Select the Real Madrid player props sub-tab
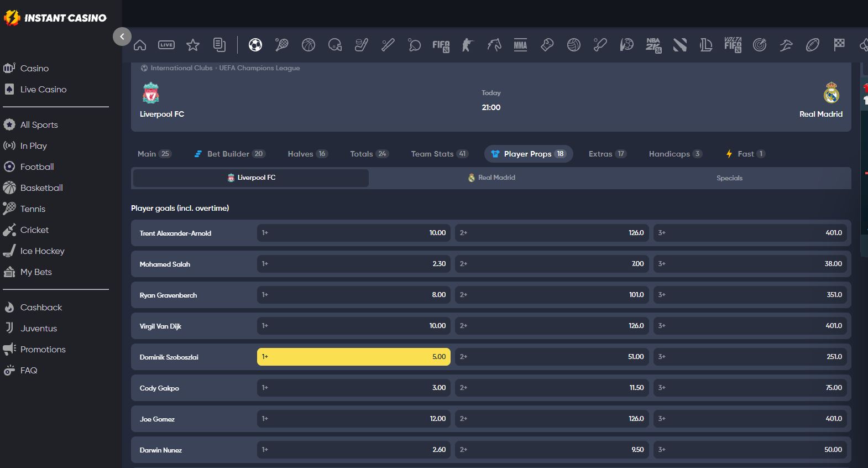 (x=491, y=178)
